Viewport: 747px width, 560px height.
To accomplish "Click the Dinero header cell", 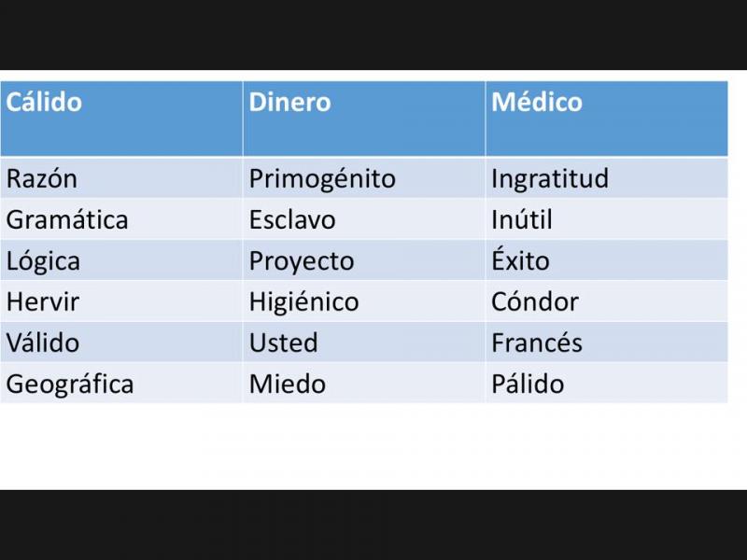I will coord(364,119).
